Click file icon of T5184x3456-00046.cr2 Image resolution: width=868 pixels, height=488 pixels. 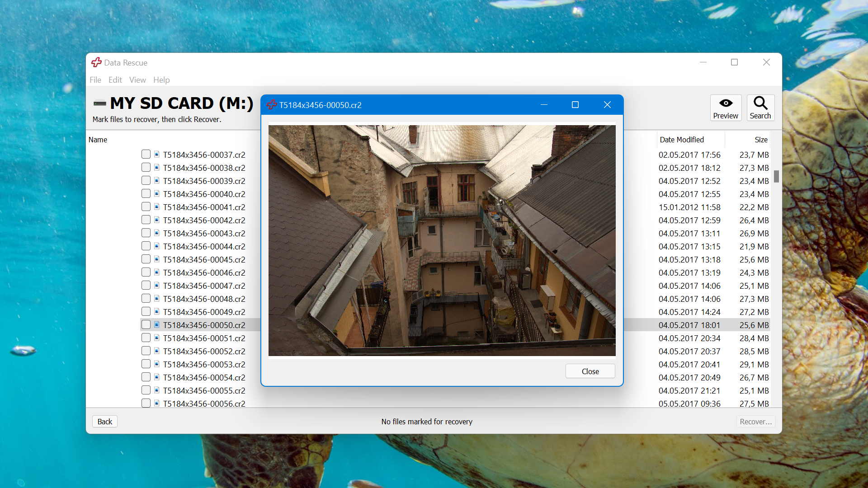point(157,272)
